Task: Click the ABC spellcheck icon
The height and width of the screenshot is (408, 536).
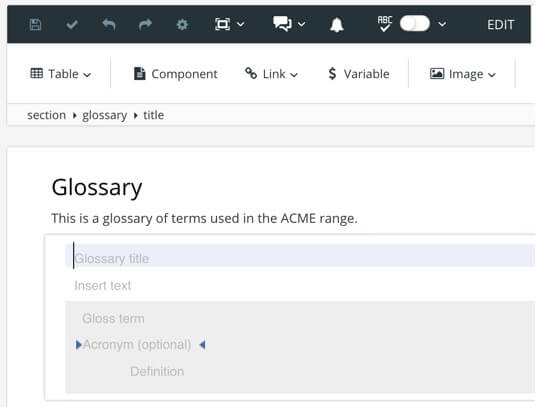Action: tap(385, 24)
